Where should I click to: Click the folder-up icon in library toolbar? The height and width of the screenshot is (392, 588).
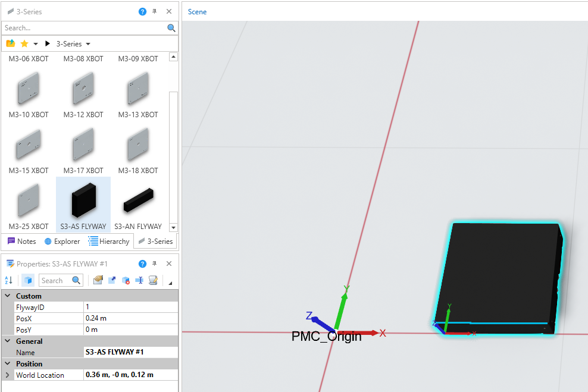point(10,44)
